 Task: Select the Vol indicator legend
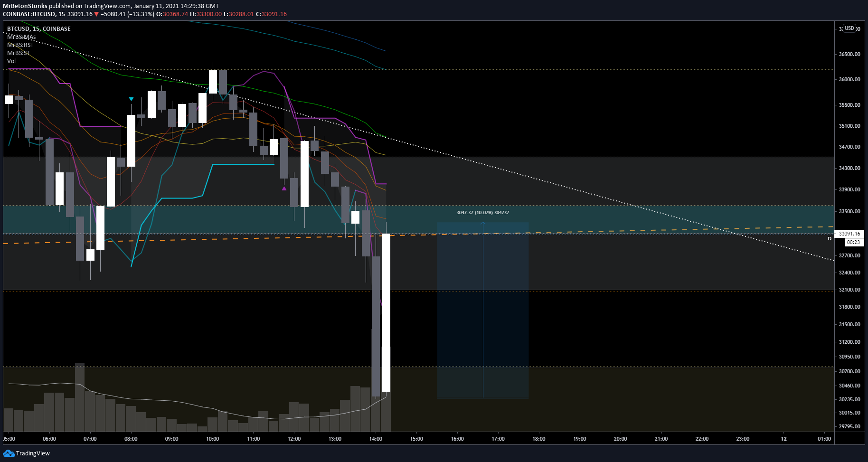point(11,61)
